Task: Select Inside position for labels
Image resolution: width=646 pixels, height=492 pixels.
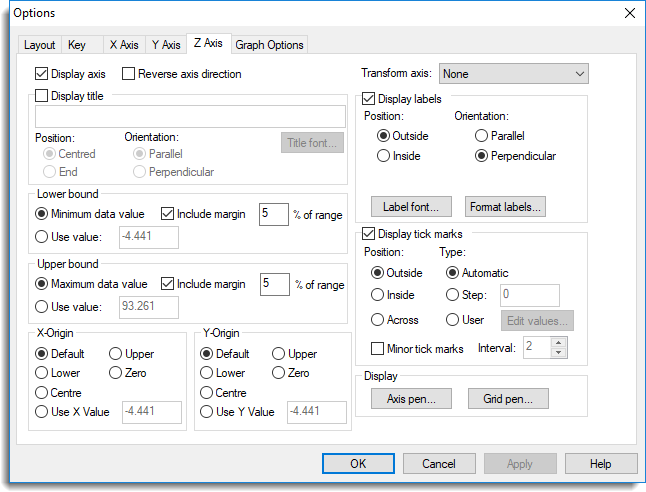Action: 383,156
